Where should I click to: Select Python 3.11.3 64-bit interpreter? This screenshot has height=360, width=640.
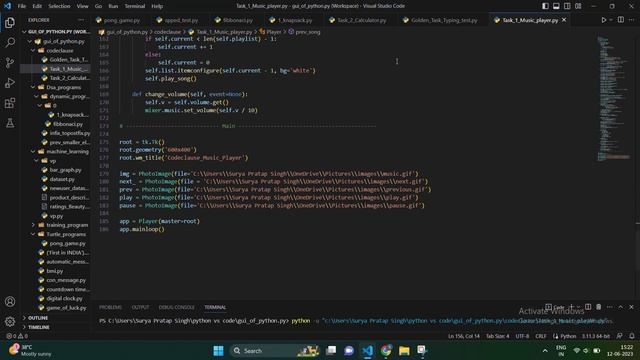[x=596, y=336]
